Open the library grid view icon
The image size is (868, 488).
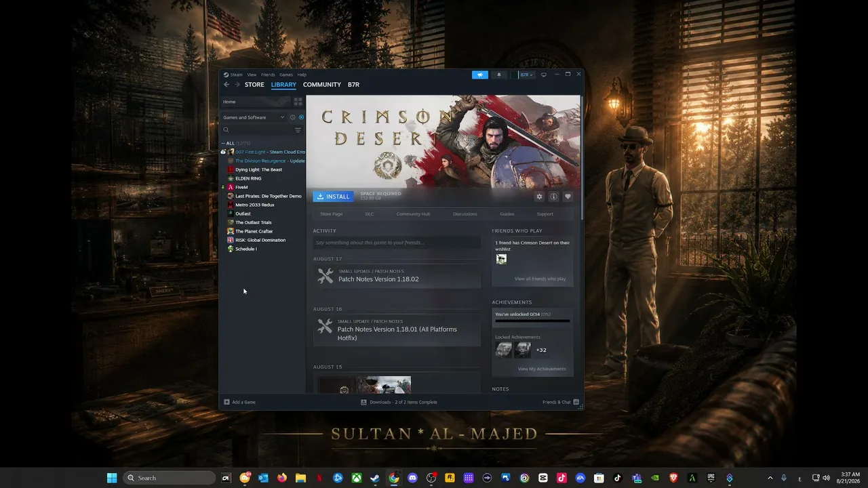[298, 102]
